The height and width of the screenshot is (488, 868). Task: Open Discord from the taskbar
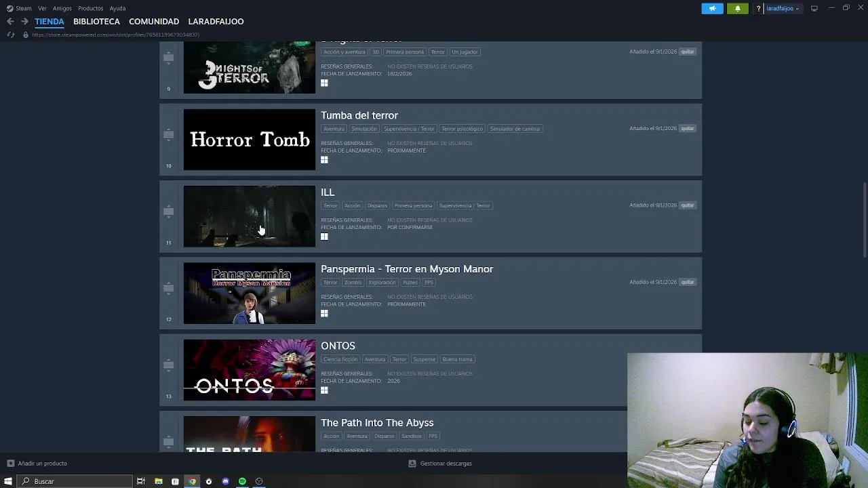coord(226,481)
